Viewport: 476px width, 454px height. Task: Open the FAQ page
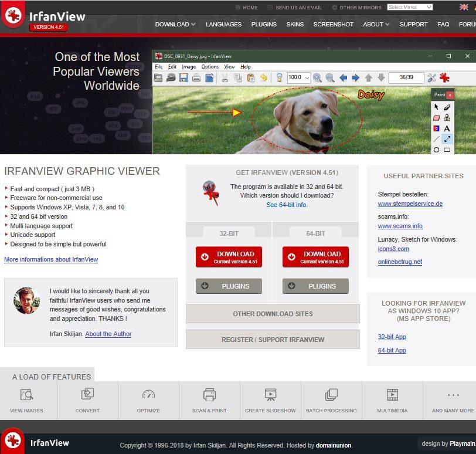(443, 24)
